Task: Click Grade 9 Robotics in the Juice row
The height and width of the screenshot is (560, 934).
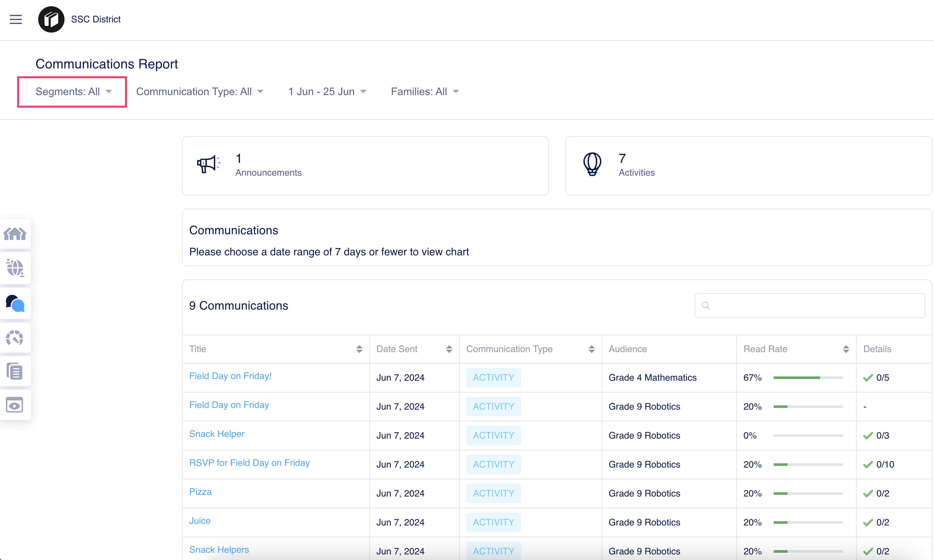Action: pos(644,522)
